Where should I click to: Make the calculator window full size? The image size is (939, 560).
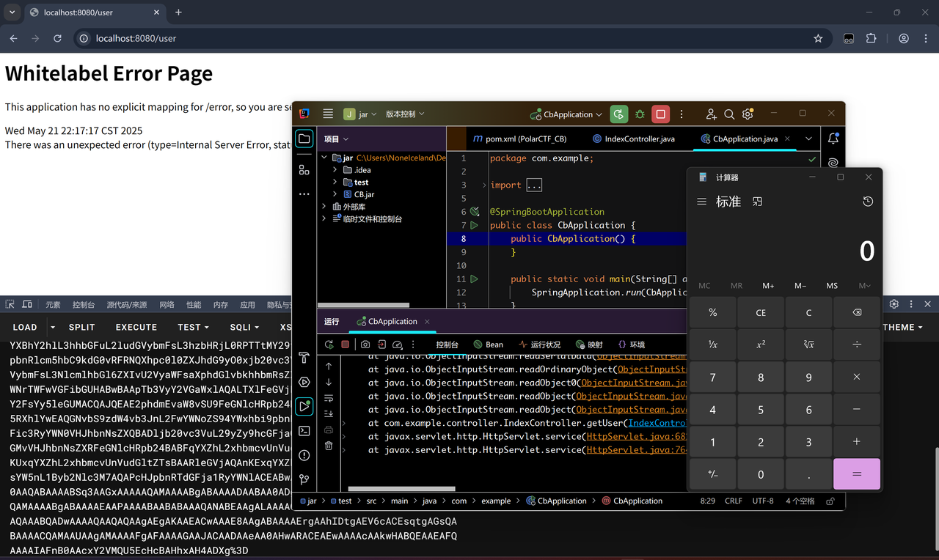(841, 177)
